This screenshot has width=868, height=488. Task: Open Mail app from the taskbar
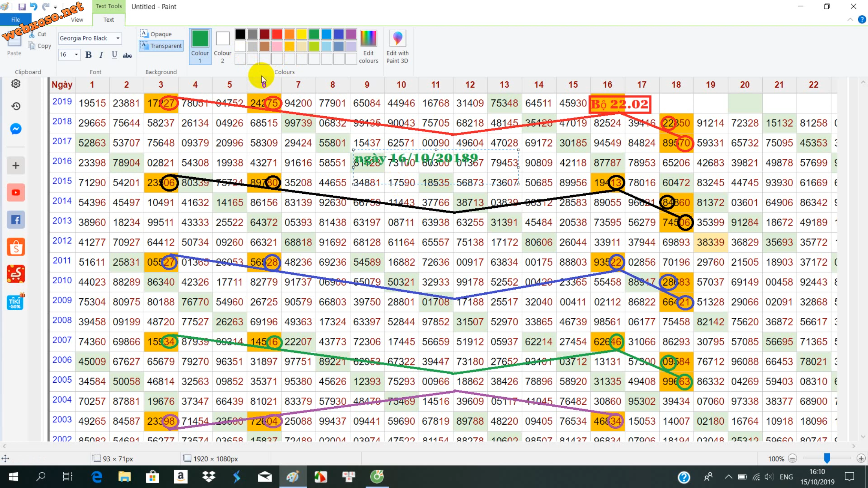point(265,477)
